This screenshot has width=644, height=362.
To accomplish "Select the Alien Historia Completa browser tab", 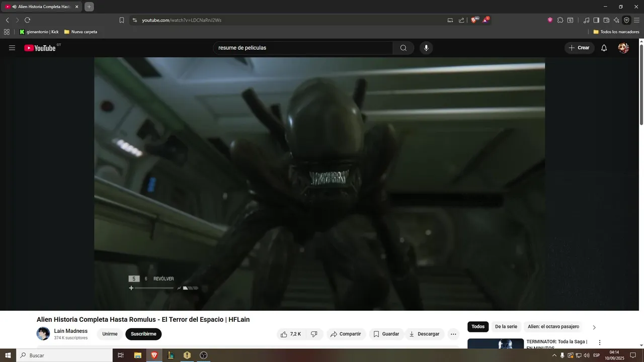I will [42, 7].
